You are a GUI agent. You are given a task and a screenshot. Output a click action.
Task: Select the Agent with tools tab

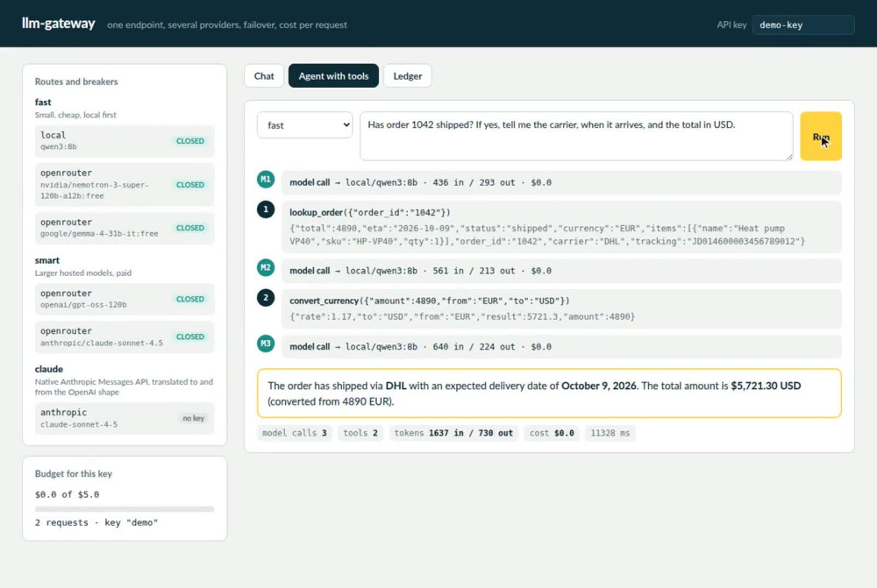333,76
